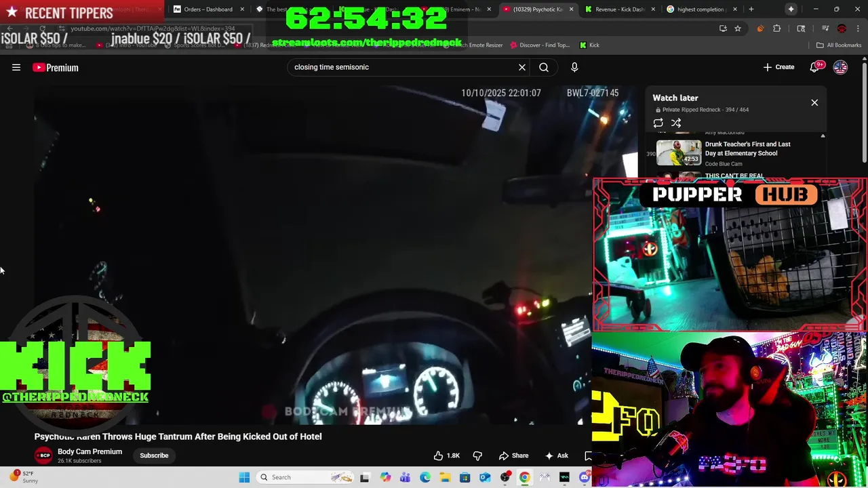868x488 pixels.
Task: Open Kick bookmark in bookmarks bar
Action: coord(589,45)
